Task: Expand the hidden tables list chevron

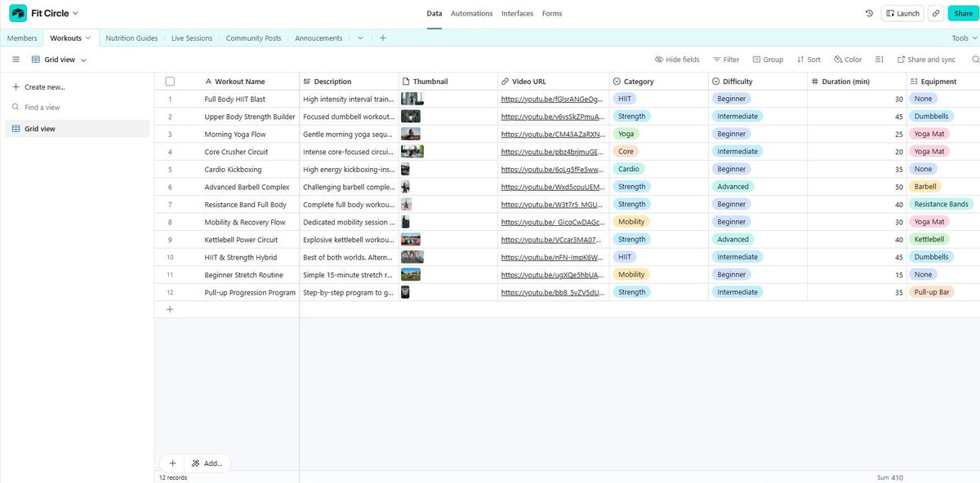Action: 360,38
